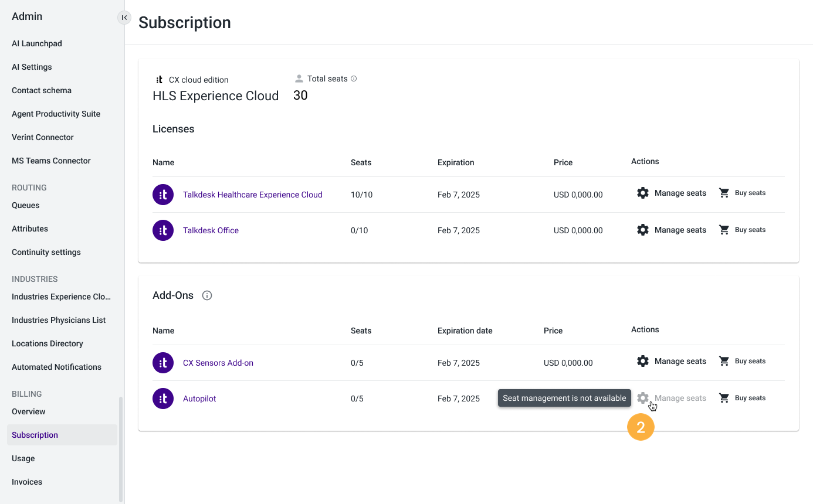The image size is (813, 504).
Task: Open MS Teams Connector
Action: (x=51, y=161)
